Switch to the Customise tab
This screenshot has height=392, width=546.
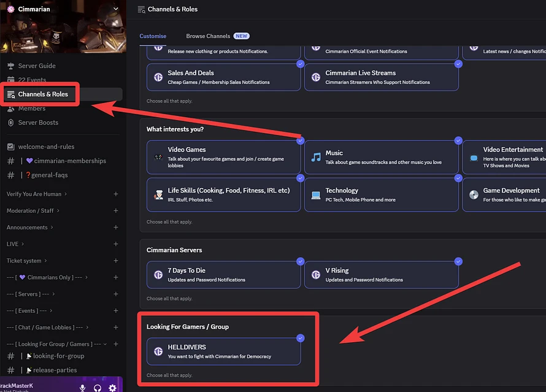coord(153,36)
